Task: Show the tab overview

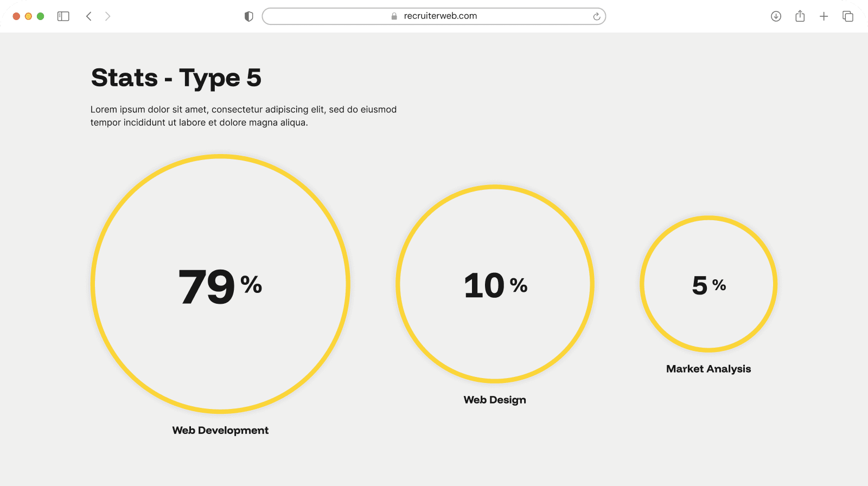Action: click(847, 16)
